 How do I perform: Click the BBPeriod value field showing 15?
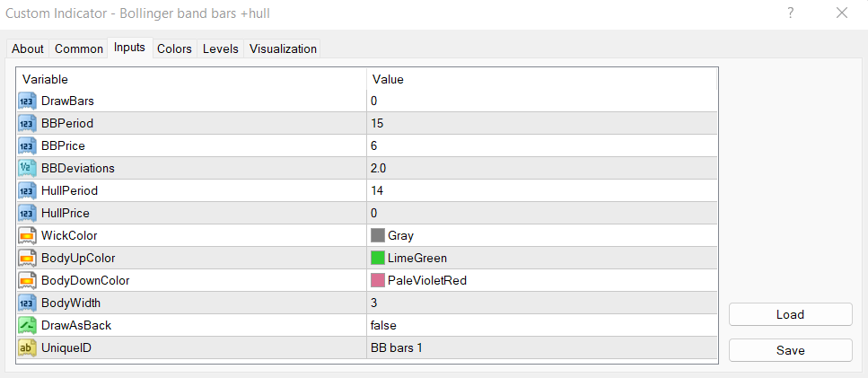pyautogui.click(x=377, y=124)
